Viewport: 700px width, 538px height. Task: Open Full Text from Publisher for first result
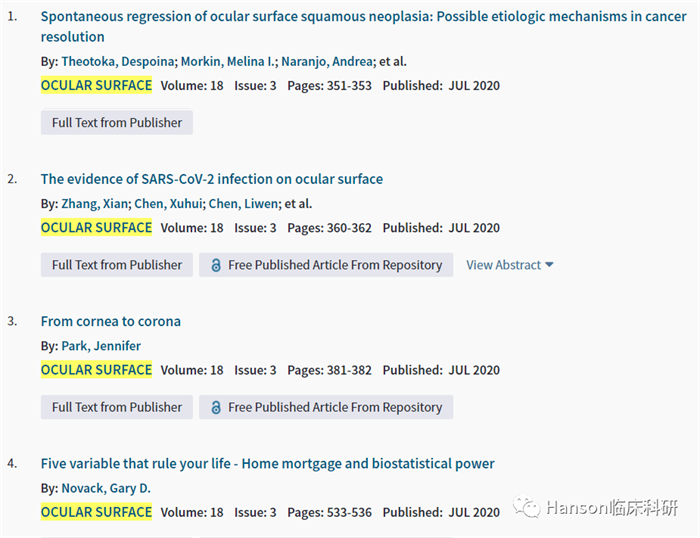pyautogui.click(x=117, y=123)
